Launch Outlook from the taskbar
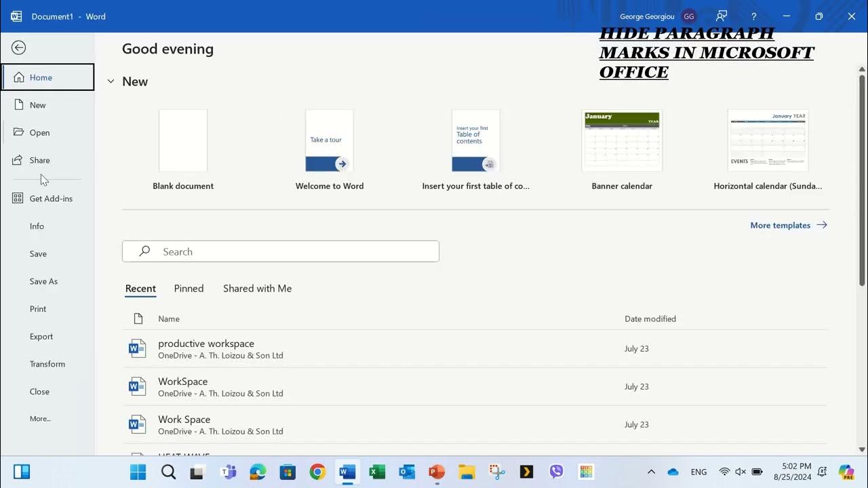The image size is (868, 488). (x=407, y=472)
